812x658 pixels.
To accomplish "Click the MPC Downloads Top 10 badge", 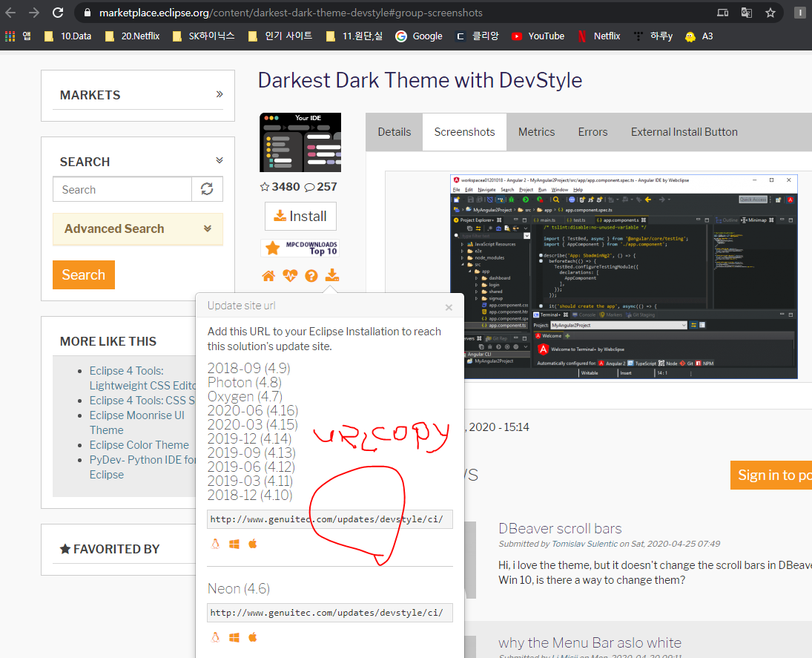I will coord(300,249).
